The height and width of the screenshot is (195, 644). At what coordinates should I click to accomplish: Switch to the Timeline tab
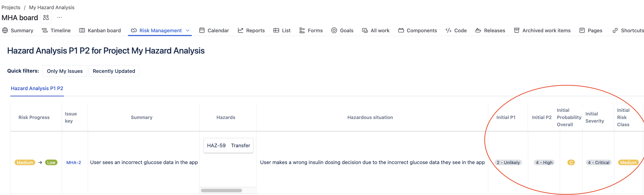60,30
